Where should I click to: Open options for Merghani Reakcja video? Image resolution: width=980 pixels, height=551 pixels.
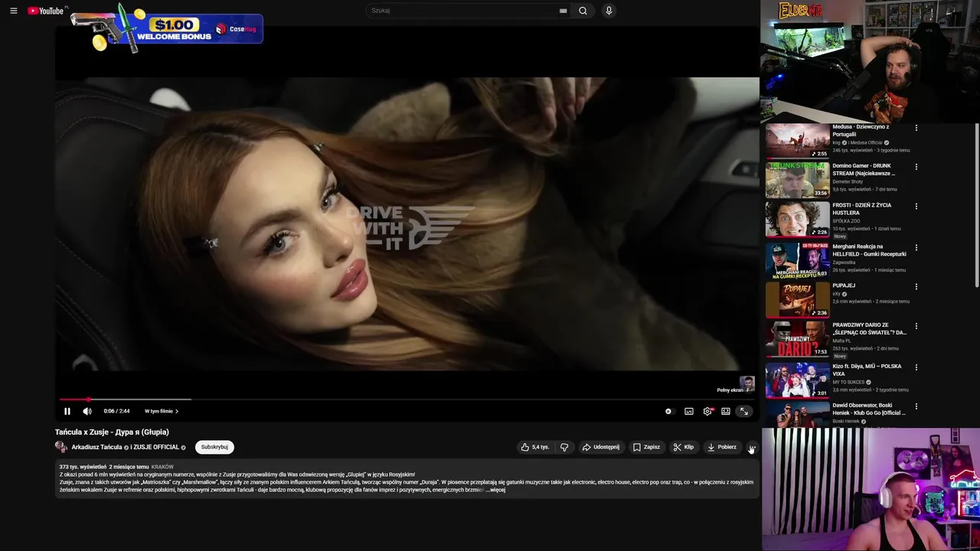point(916,248)
